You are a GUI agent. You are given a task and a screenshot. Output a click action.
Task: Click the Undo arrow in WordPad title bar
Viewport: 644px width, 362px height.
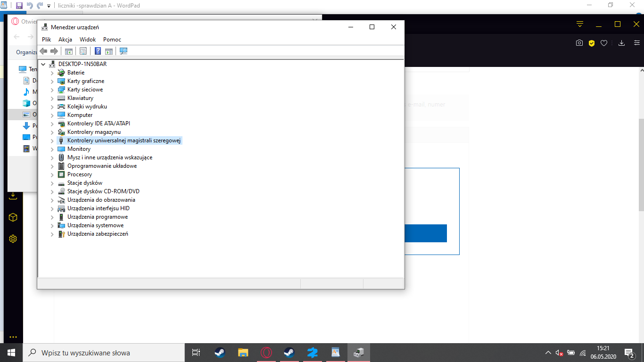[x=30, y=6]
